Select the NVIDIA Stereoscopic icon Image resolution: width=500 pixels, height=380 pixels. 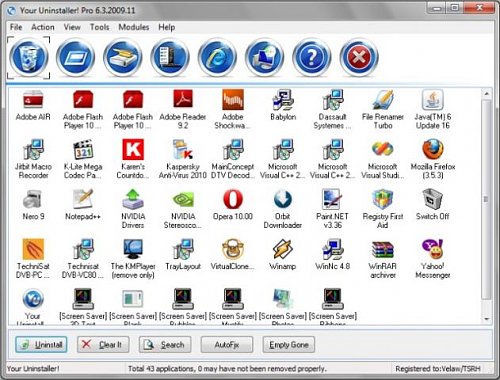tap(183, 199)
